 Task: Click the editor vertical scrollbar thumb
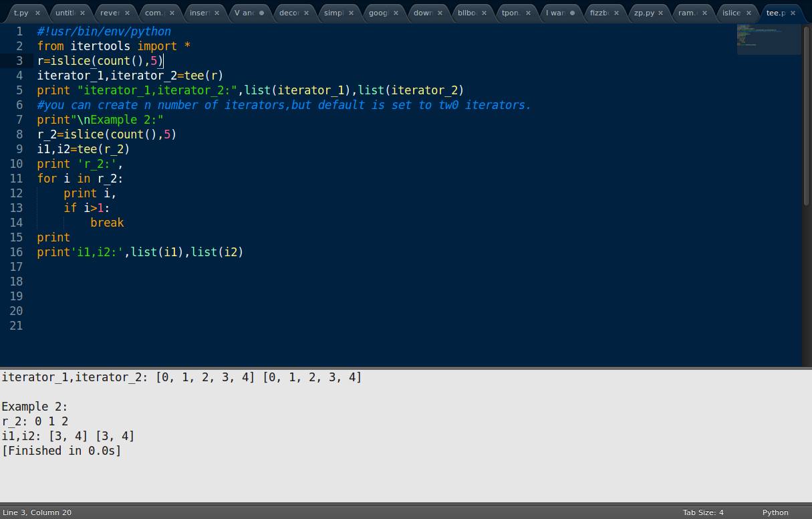pyautogui.click(x=807, y=115)
